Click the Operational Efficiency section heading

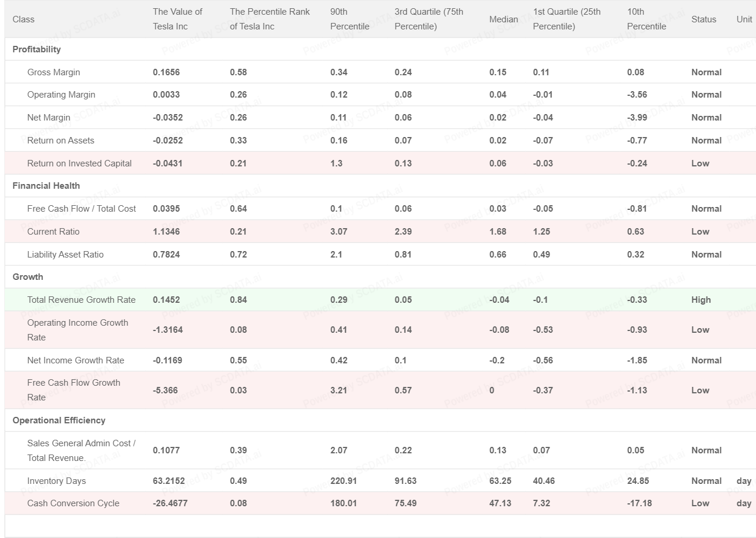pos(59,420)
